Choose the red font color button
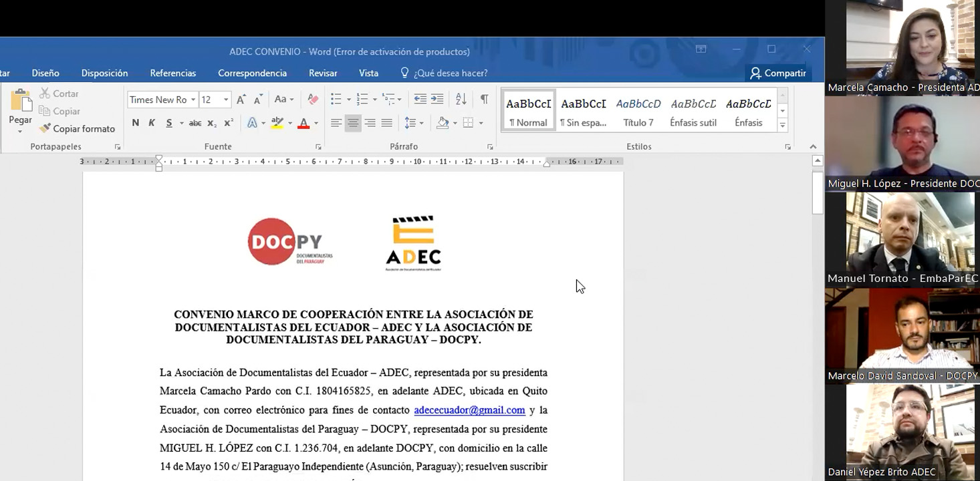Viewport: 980px width, 481px height. (x=303, y=123)
